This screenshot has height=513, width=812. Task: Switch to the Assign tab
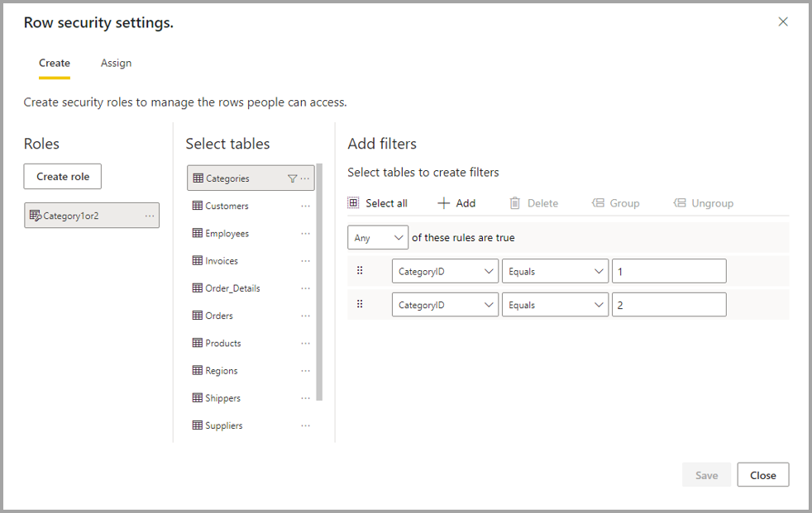[116, 63]
